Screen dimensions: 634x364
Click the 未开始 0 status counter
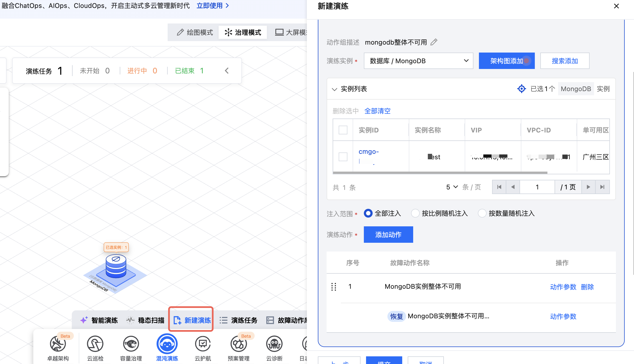[95, 71]
